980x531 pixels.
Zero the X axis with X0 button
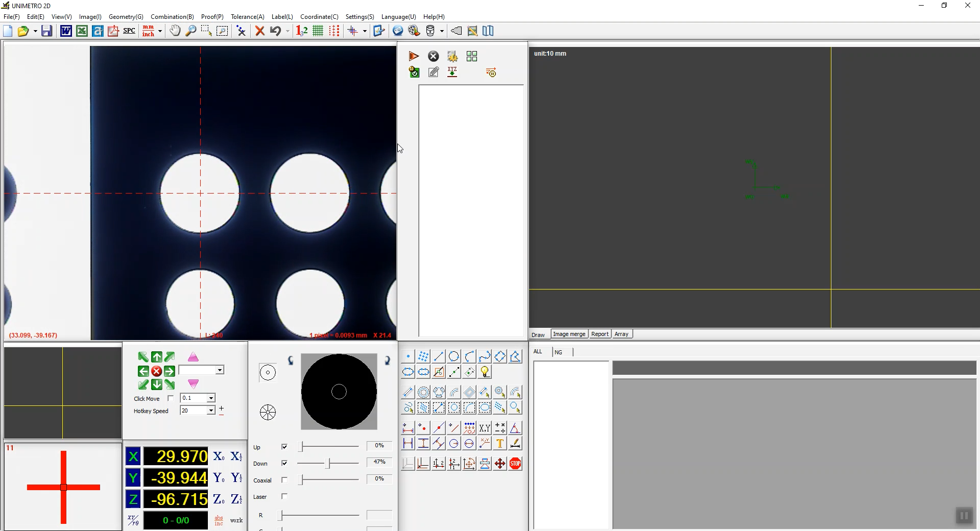point(219,456)
